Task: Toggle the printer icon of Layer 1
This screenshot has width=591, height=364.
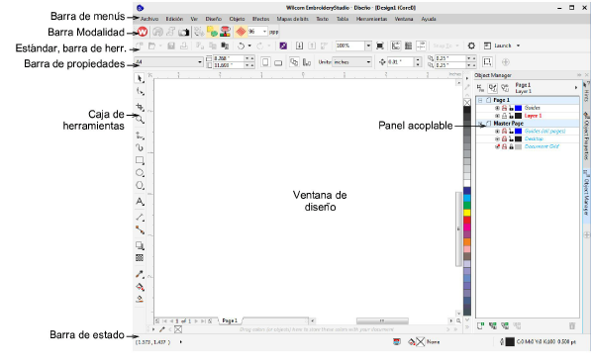Action: (504, 116)
